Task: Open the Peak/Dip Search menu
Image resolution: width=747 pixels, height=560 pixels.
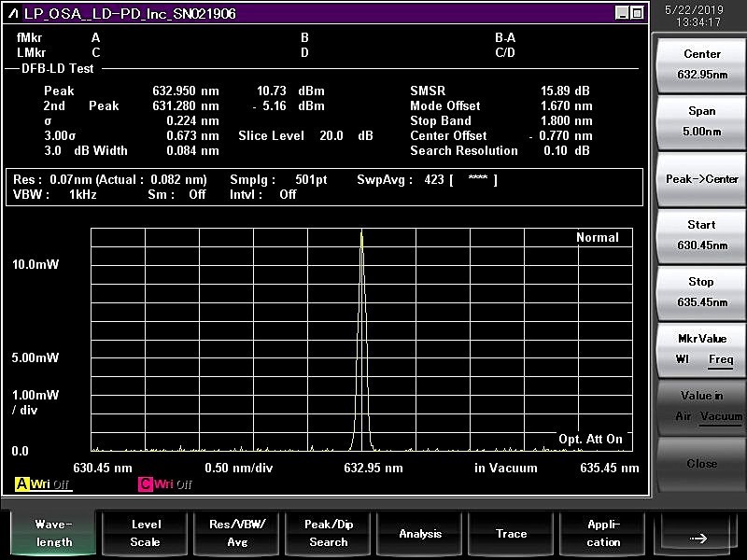Action: click(x=328, y=533)
